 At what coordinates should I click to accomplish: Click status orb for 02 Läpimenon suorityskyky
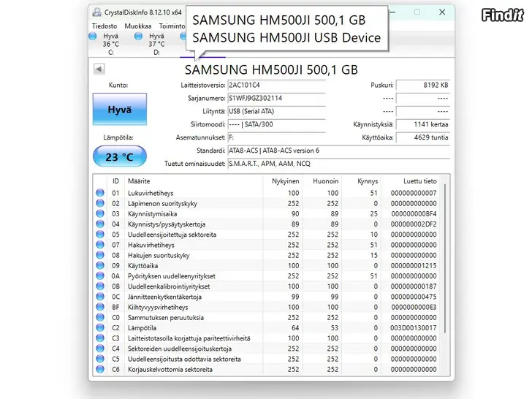point(100,203)
